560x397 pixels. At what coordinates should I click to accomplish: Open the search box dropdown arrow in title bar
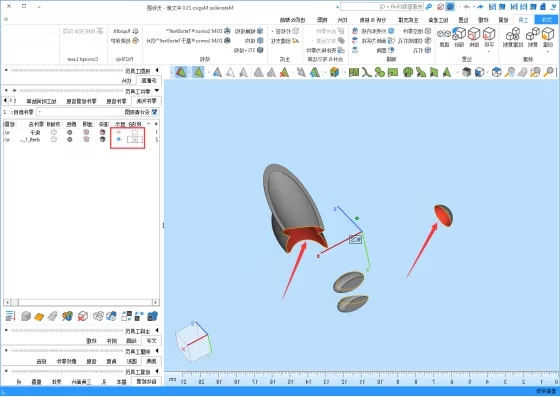(337, 7)
